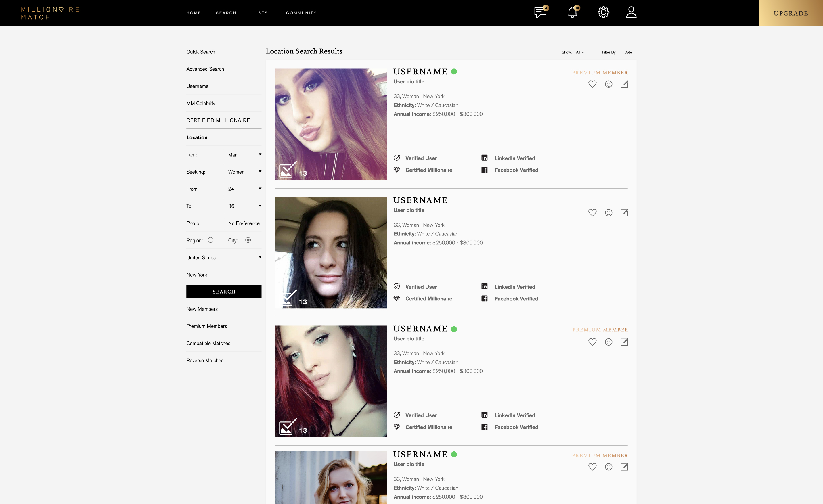Screen dimensions: 823x504
Task: Click the Upgrade button
Action: click(x=791, y=13)
